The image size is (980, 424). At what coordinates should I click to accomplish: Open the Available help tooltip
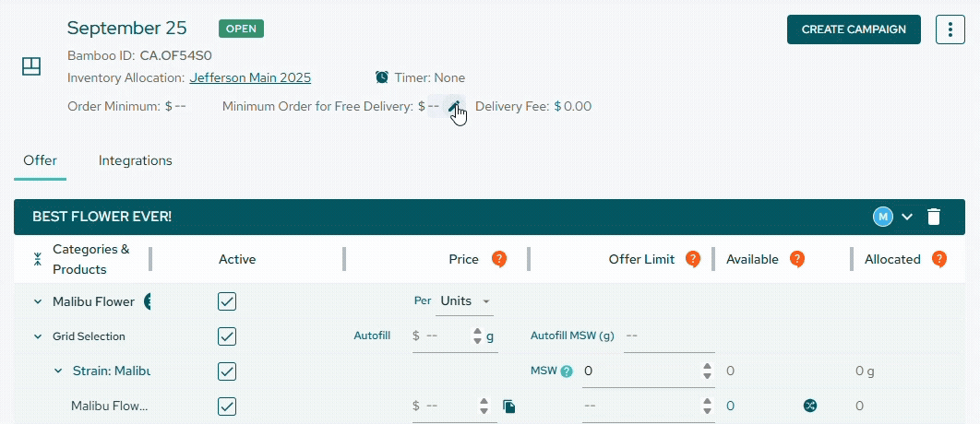pos(796,259)
